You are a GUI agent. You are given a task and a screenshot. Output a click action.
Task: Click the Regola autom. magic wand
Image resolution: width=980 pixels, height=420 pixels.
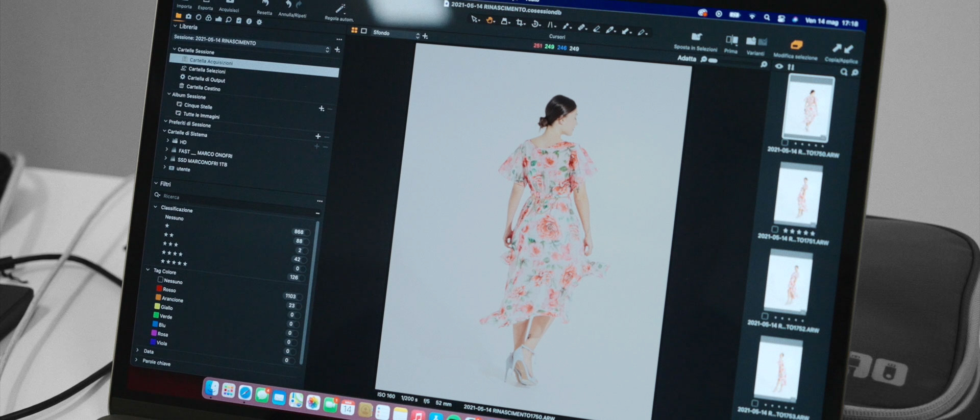pos(340,9)
